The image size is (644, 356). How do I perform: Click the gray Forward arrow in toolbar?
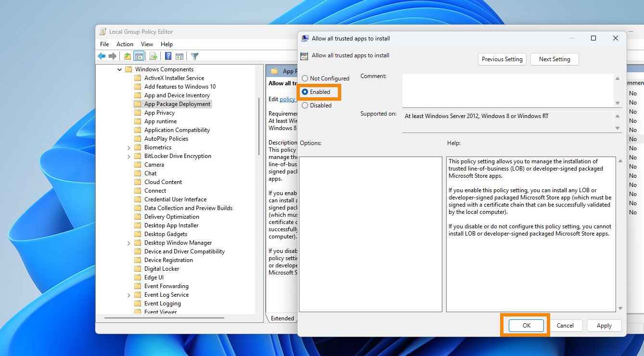coord(113,56)
